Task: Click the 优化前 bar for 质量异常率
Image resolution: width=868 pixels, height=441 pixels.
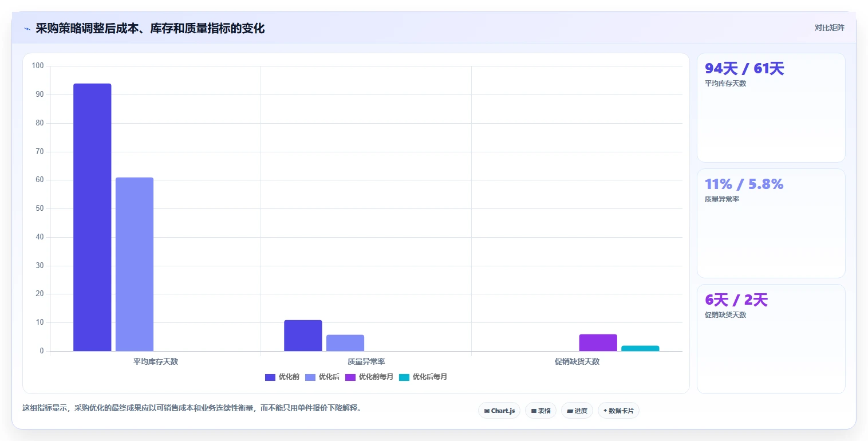Action: [x=303, y=336]
